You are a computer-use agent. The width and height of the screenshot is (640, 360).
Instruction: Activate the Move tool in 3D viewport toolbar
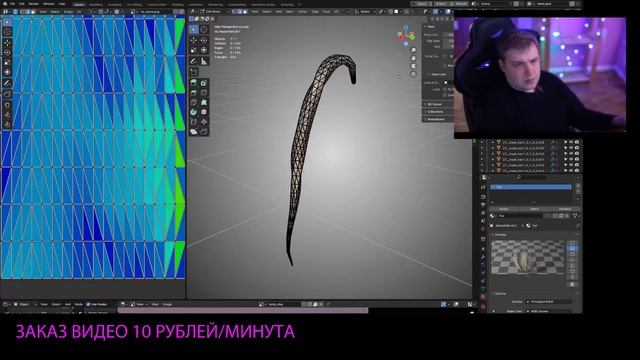[x=194, y=40]
